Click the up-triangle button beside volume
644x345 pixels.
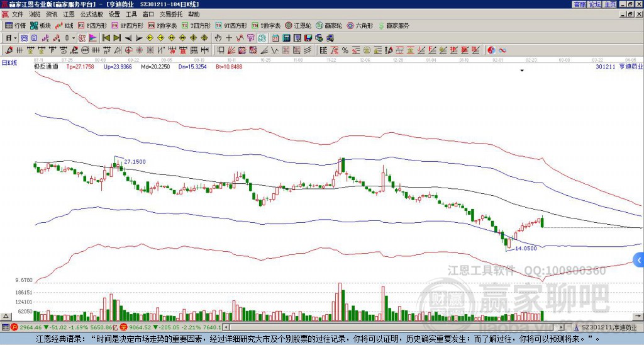[6, 317]
